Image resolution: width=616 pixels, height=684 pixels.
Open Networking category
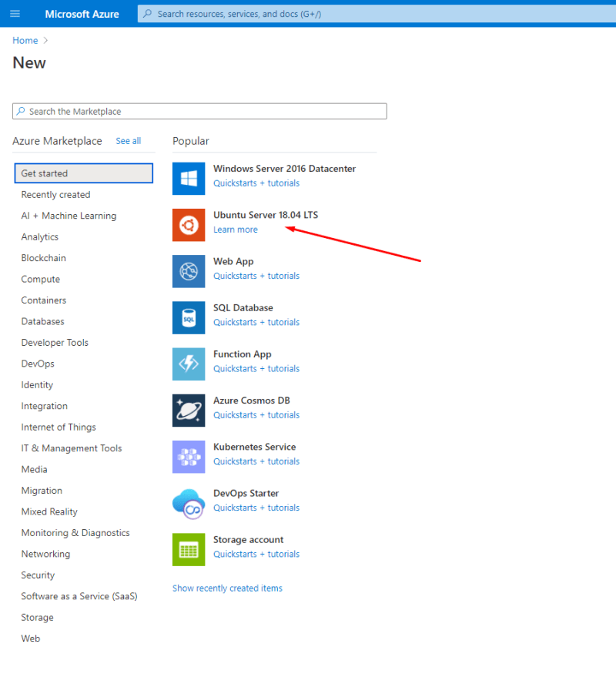click(45, 554)
